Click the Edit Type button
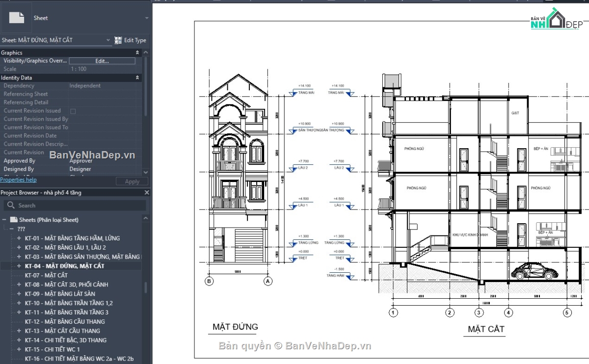Viewport: 589px width, 364px height. point(131,40)
